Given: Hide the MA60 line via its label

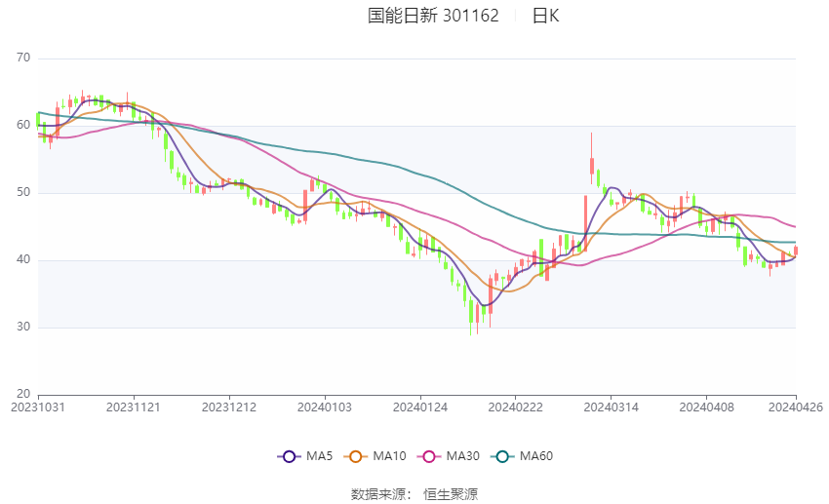Looking at the screenshot, I should tap(536, 456).
